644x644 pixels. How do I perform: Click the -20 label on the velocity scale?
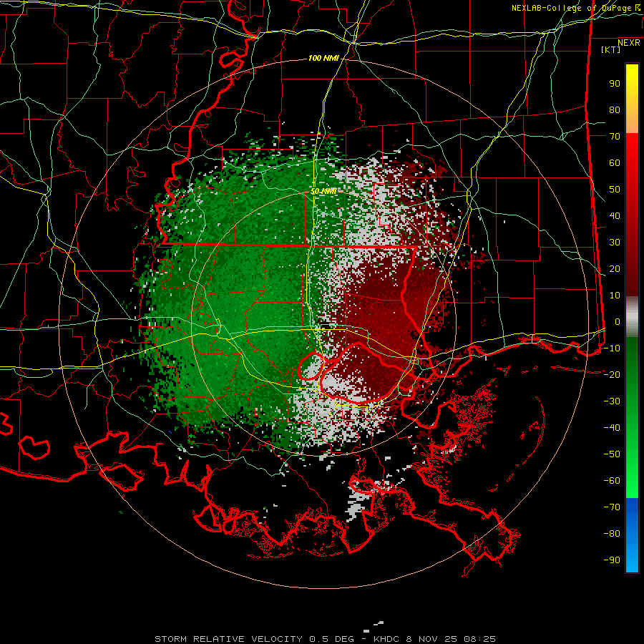[612, 375]
